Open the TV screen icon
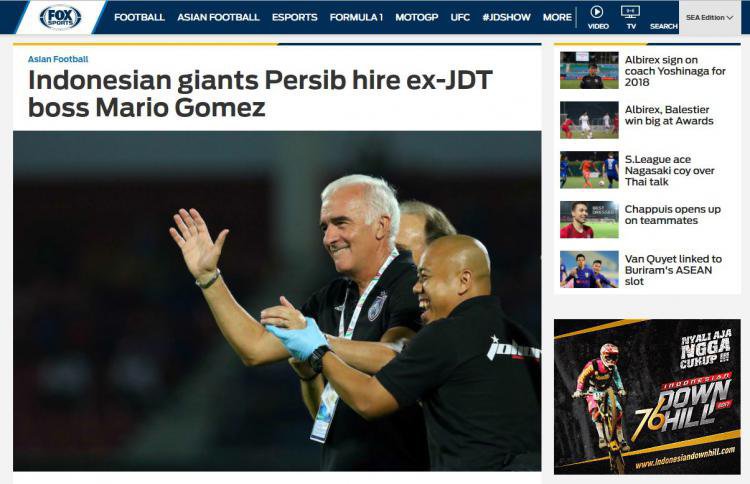The image size is (750, 484). point(630,11)
